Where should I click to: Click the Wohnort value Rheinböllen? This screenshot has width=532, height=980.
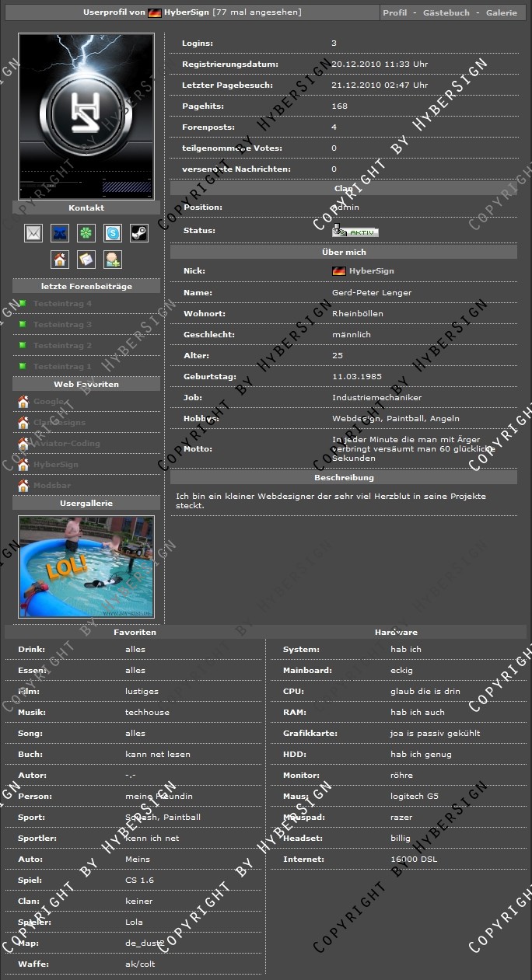[x=358, y=313]
